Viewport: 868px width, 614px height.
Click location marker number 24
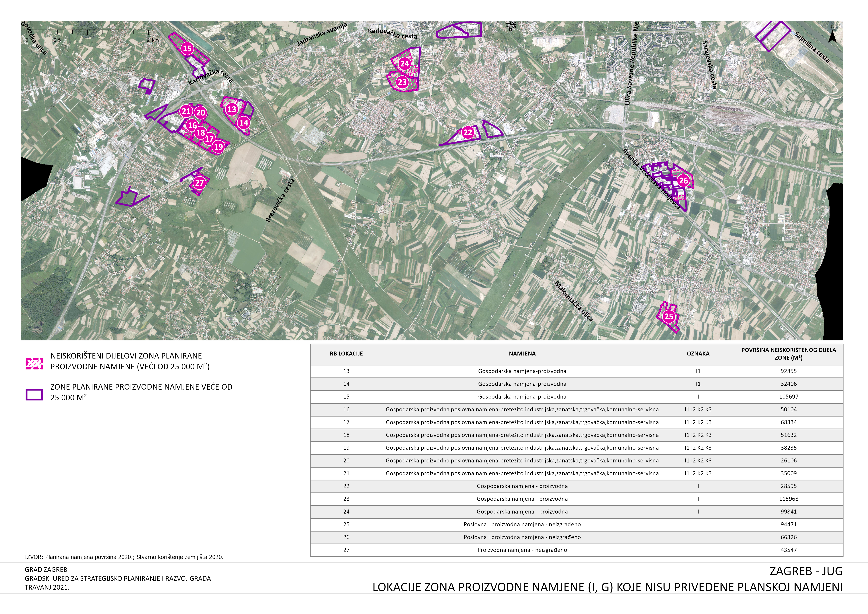coord(405,64)
